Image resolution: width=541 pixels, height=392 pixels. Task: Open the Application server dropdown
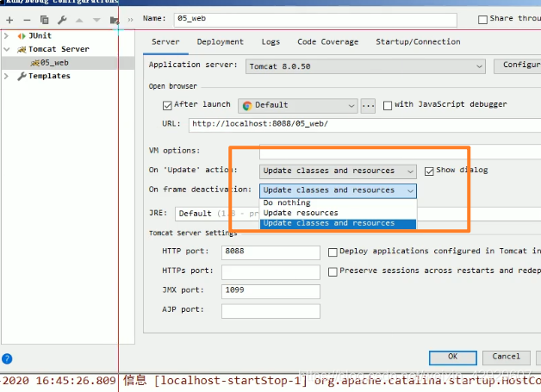[365, 66]
